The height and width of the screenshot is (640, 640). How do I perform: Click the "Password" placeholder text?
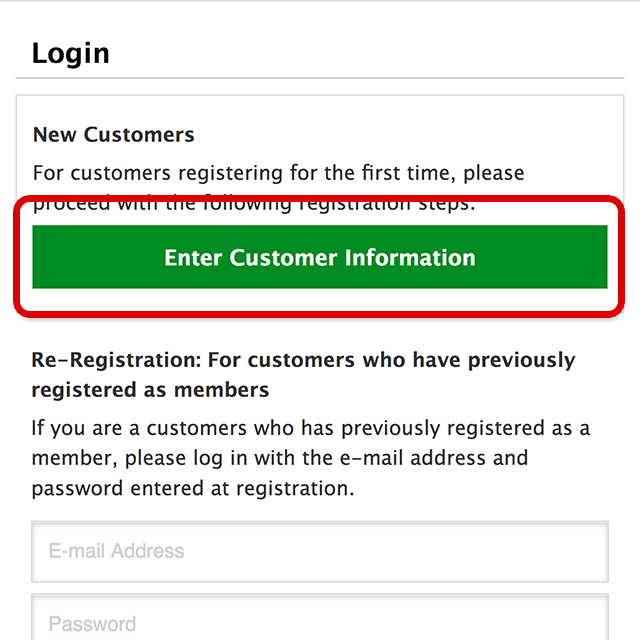tap(92, 624)
